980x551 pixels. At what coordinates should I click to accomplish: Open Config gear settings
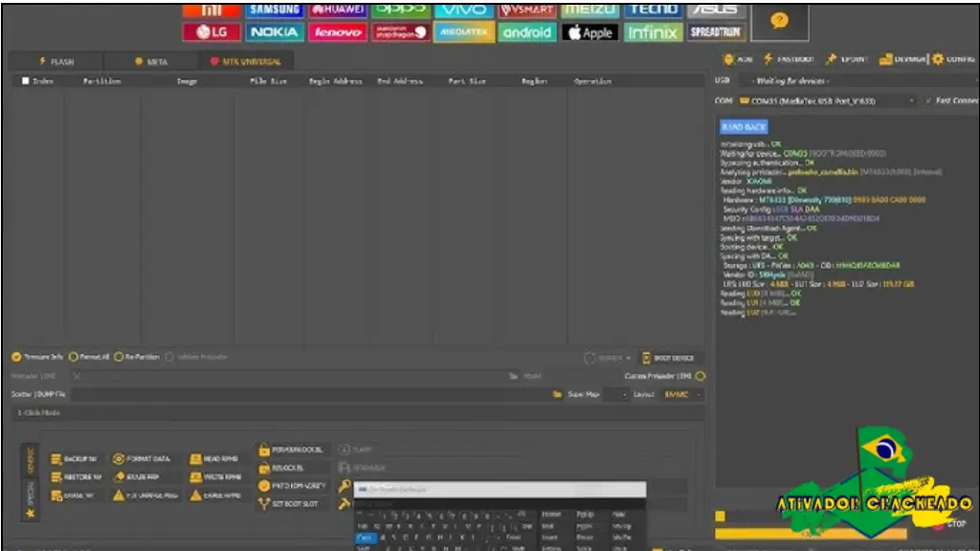953,59
